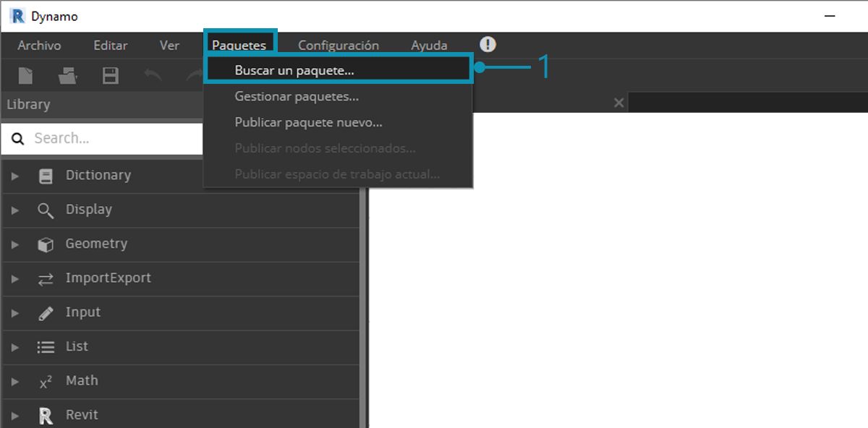Expand the Input category arrow

click(x=15, y=313)
